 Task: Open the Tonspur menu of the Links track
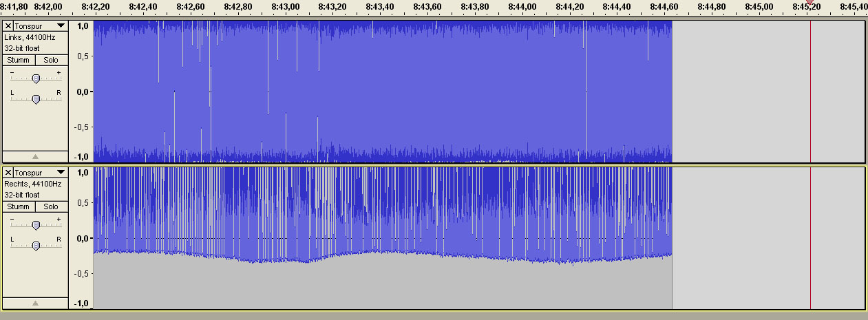(41, 25)
